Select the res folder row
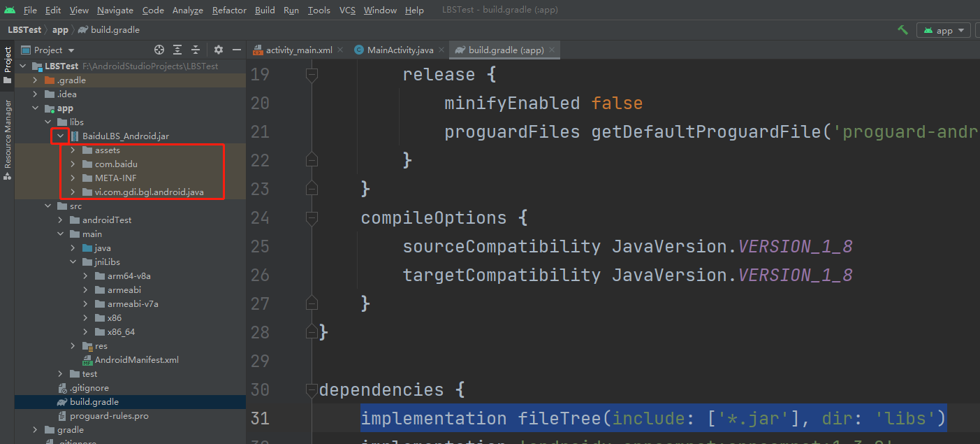The image size is (980, 444). tap(101, 345)
